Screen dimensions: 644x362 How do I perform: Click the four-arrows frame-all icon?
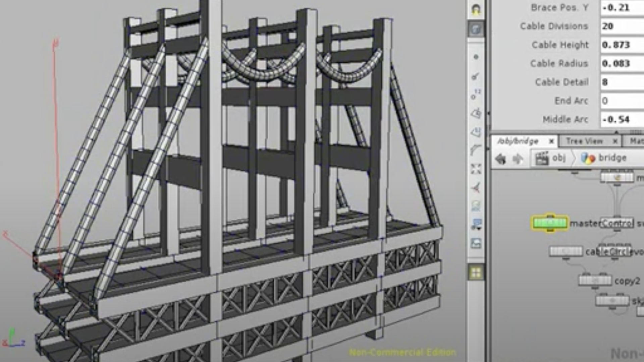coord(476,169)
